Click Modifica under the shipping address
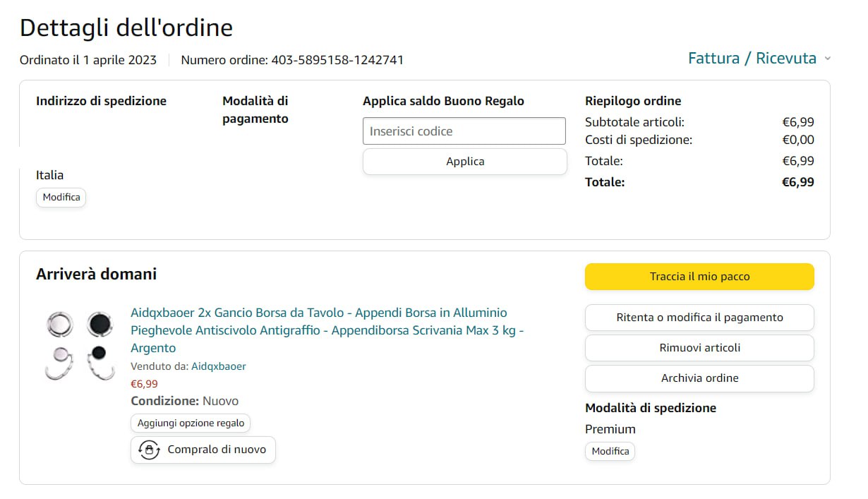Image resolution: width=868 pixels, height=499 pixels. click(x=61, y=198)
